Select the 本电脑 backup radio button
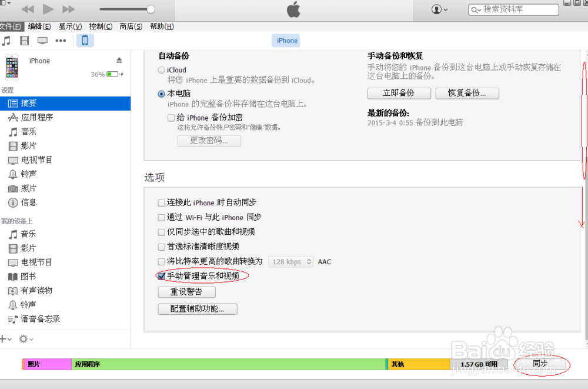This screenshot has height=389, width=588. (161, 94)
